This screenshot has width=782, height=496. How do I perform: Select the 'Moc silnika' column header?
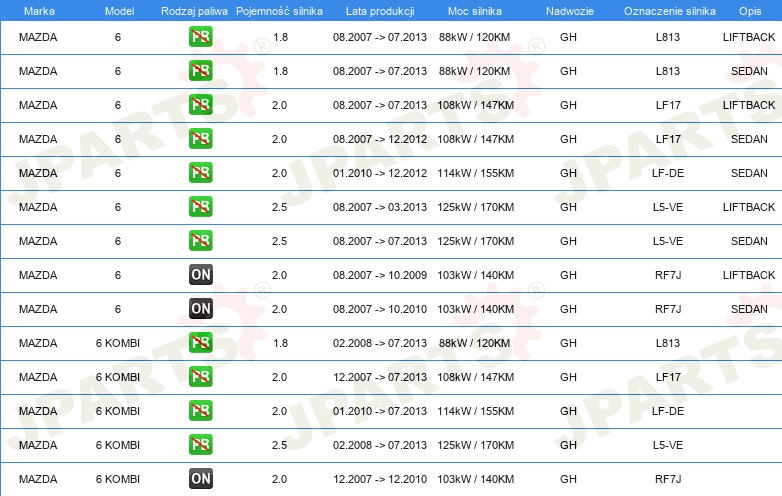tap(476, 10)
